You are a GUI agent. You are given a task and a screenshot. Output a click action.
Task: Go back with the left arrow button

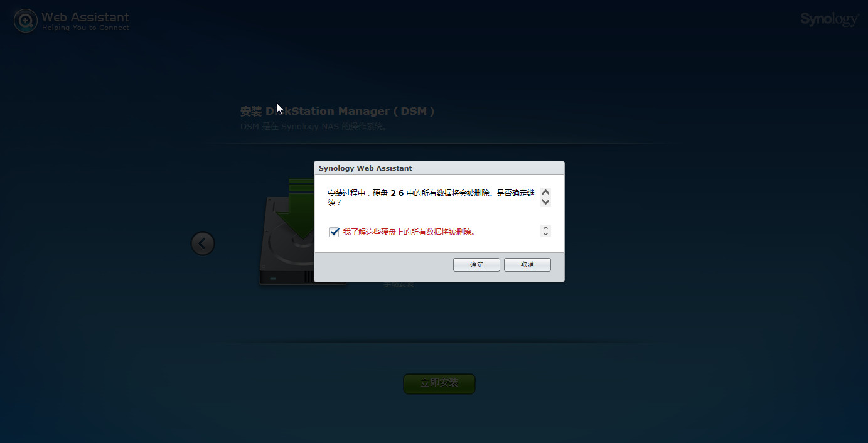coord(203,243)
